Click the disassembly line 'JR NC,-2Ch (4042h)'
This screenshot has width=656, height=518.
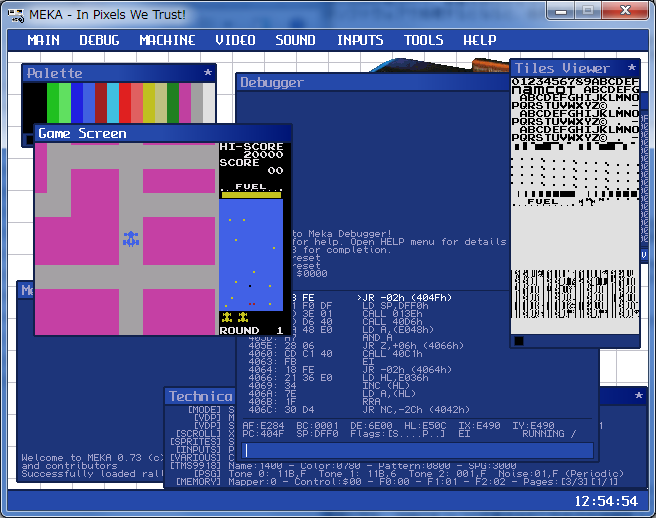point(416,409)
